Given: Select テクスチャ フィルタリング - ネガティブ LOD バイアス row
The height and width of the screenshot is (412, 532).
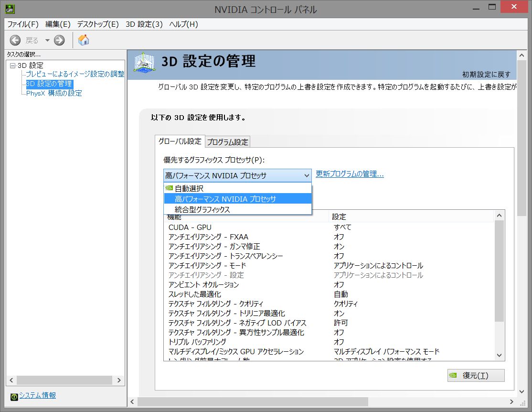Looking at the screenshot, I should click(329, 323).
